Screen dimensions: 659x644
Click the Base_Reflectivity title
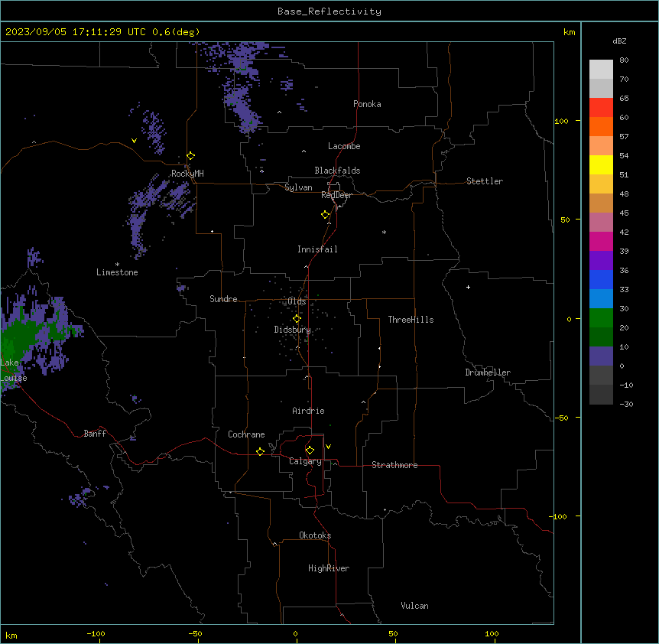tap(329, 11)
